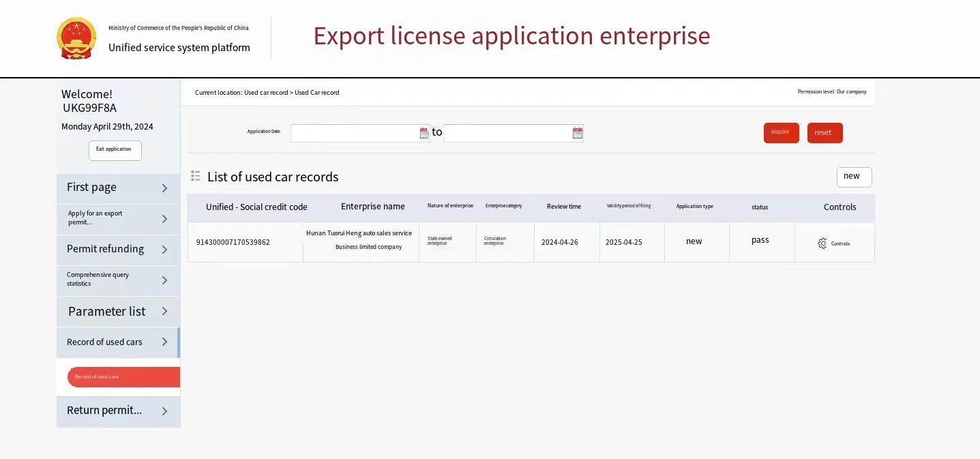
Task: Click Unified service system platform title
Action: point(179,48)
